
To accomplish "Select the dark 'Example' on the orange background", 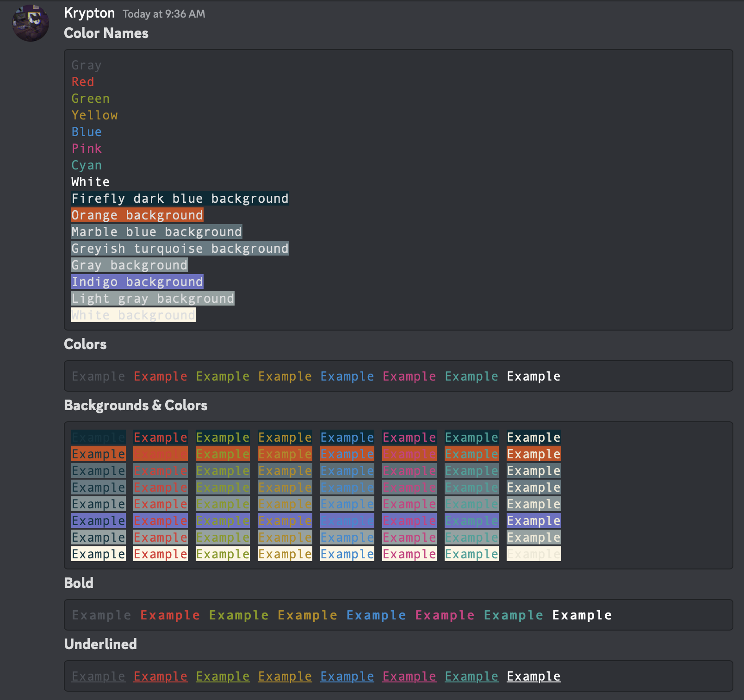I will click(99, 454).
